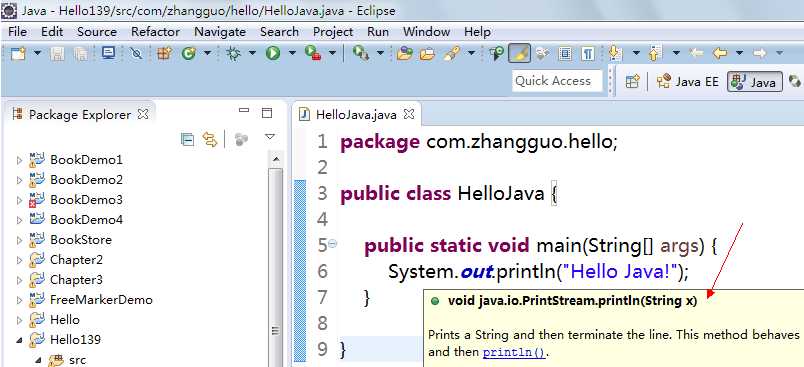Select the Package Explorer view tab
Viewport: 804px width, 367px height.
pos(80,114)
